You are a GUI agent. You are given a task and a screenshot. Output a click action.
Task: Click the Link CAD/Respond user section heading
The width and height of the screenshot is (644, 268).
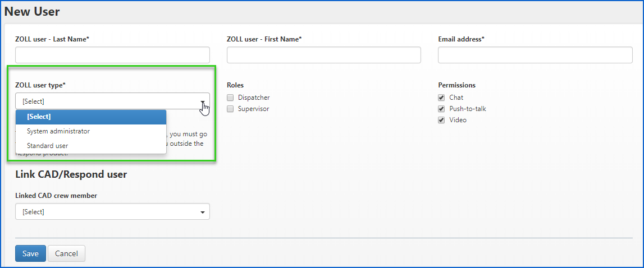tap(71, 174)
